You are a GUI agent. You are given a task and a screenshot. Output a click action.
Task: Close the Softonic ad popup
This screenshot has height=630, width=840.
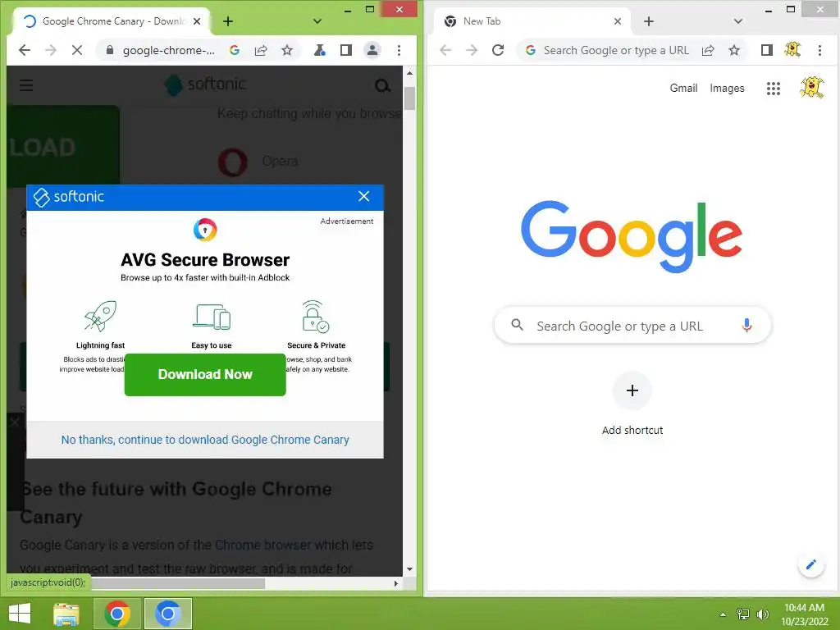[x=363, y=197]
